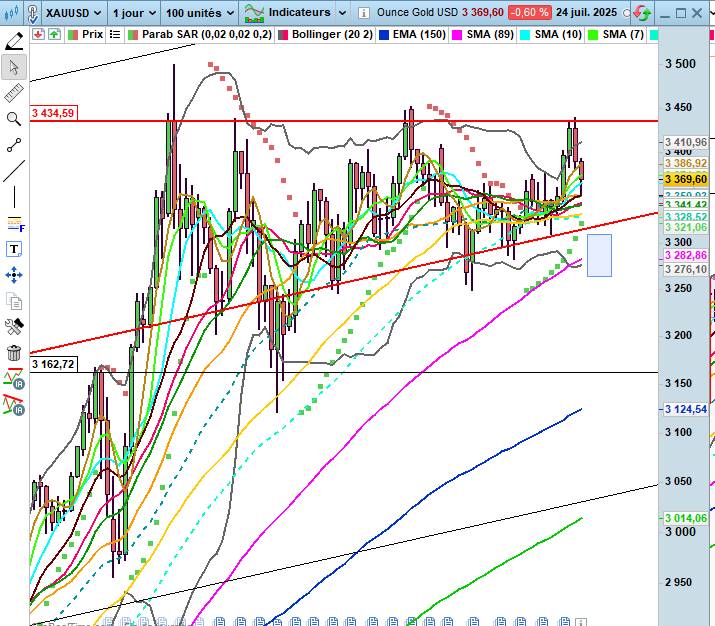Click the 3 282,86 axis price label

[x=686, y=255]
